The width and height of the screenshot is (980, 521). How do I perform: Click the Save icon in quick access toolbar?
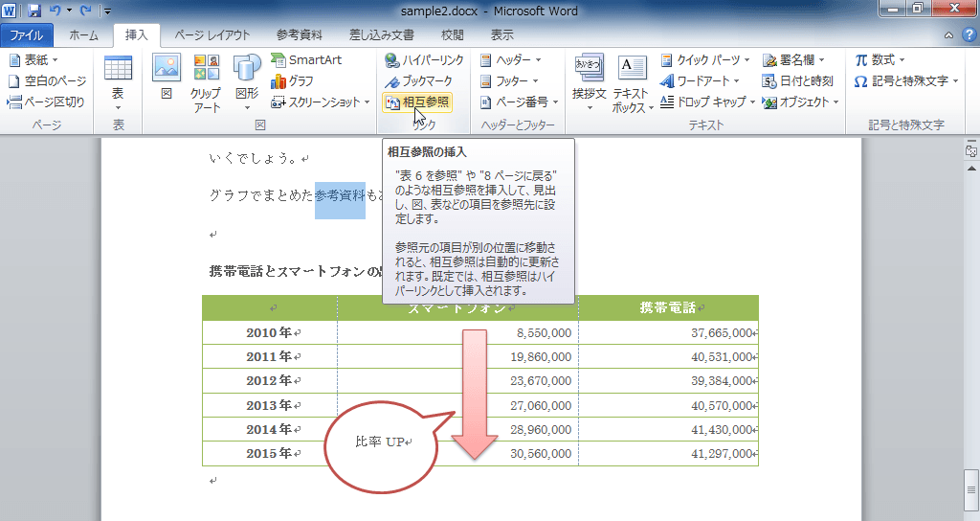[x=33, y=11]
